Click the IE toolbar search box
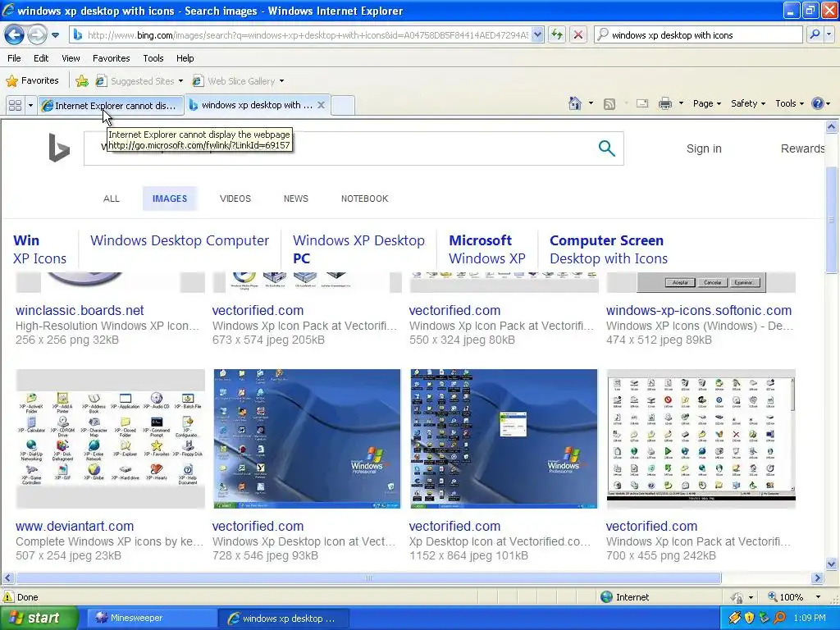The height and width of the screenshot is (630, 840). [699, 34]
